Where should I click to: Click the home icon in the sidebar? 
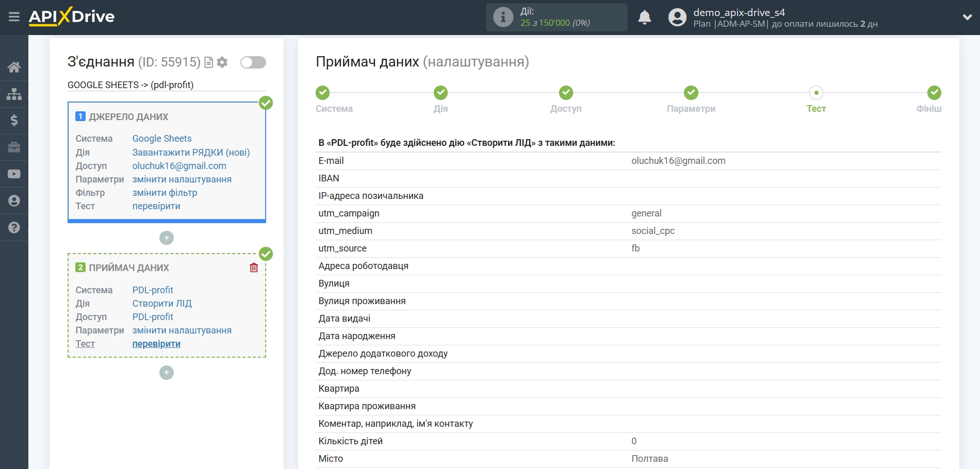pyautogui.click(x=14, y=67)
